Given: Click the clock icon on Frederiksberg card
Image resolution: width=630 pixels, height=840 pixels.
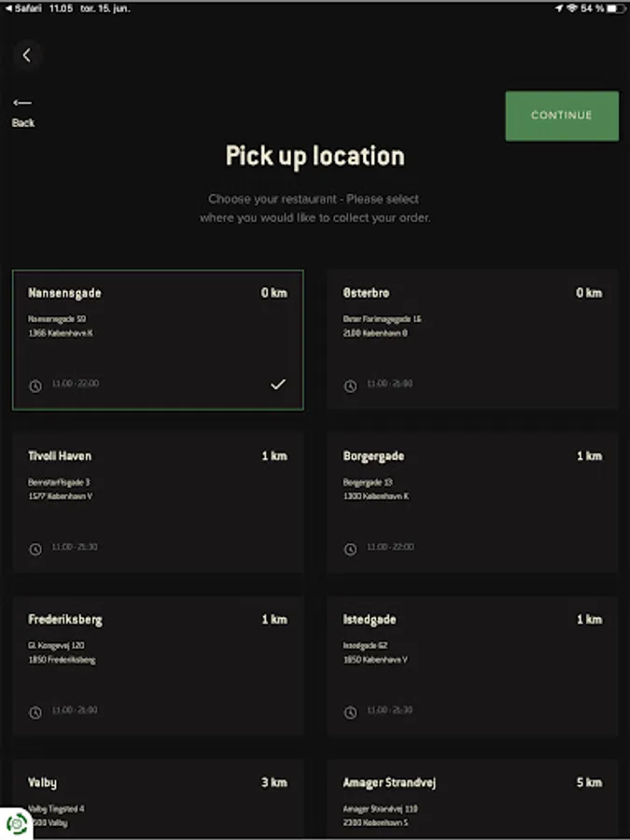Looking at the screenshot, I should tap(35, 712).
